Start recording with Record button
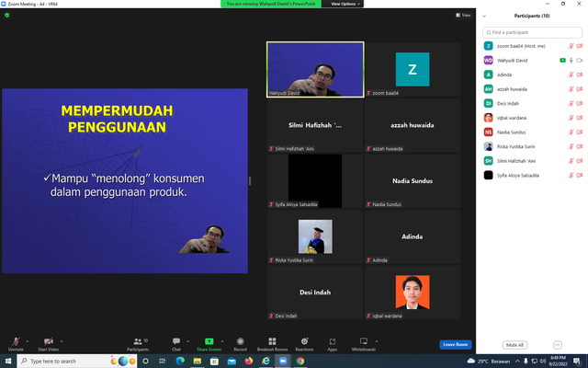Viewport: 588px width, 368px height. click(241, 343)
